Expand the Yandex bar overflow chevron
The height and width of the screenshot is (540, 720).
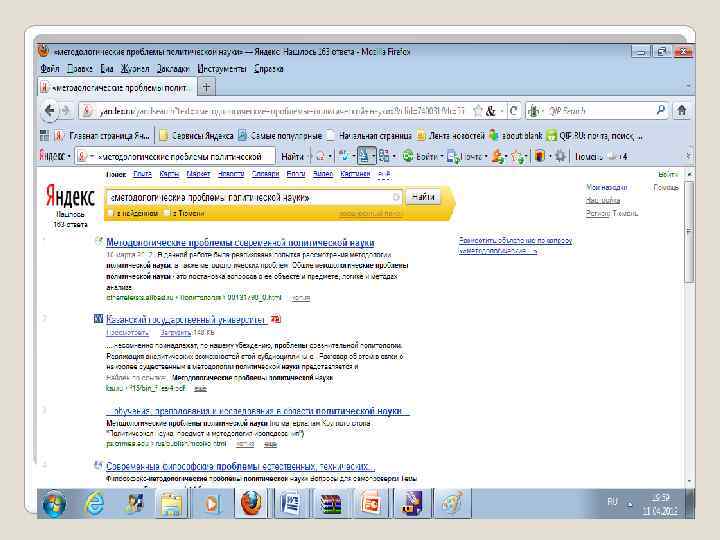click(688, 156)
